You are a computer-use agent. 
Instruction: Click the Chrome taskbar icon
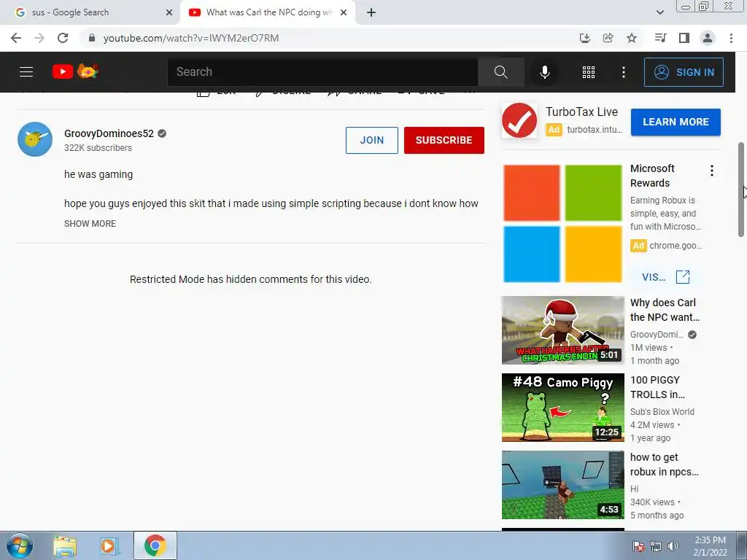click(x=155, y=545)
